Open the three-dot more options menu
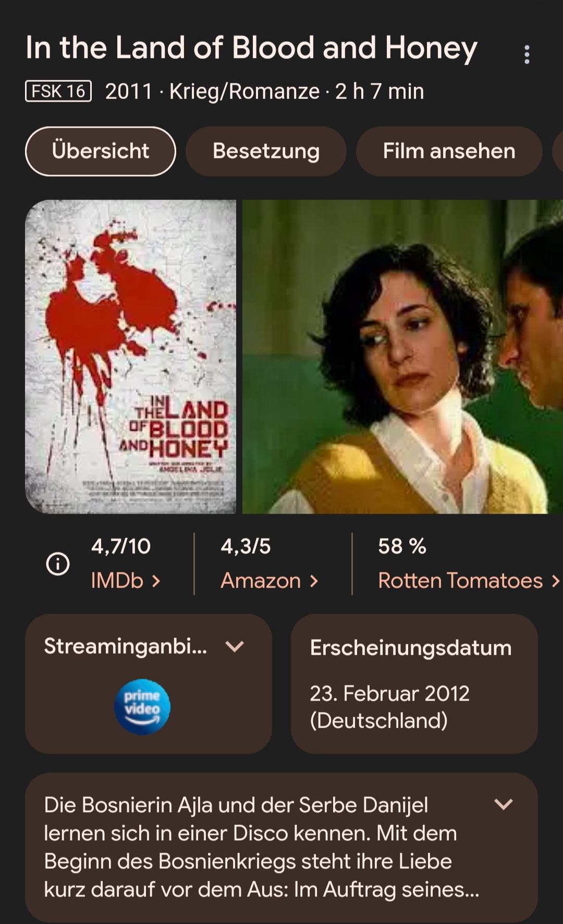 click(x=527, y=54)
